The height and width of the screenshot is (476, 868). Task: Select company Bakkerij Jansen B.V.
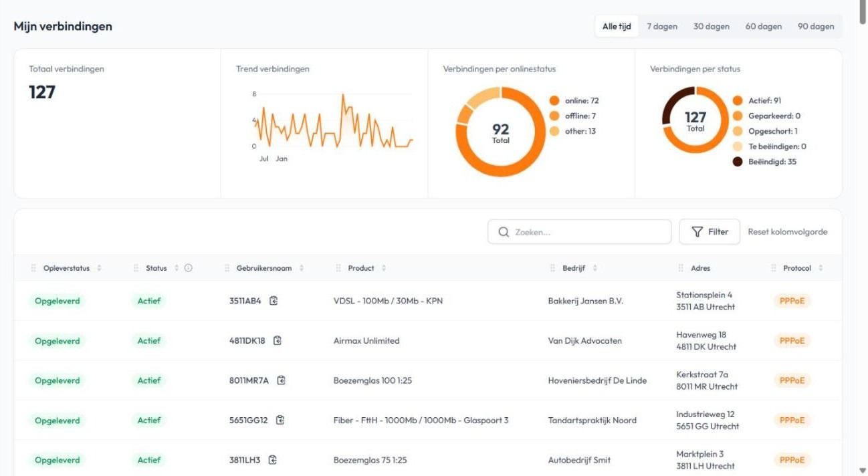click(586, 301)
